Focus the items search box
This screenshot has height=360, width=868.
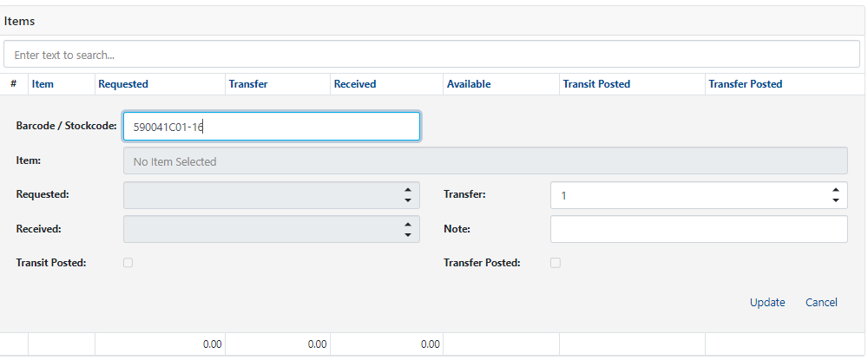click(431, 54)
